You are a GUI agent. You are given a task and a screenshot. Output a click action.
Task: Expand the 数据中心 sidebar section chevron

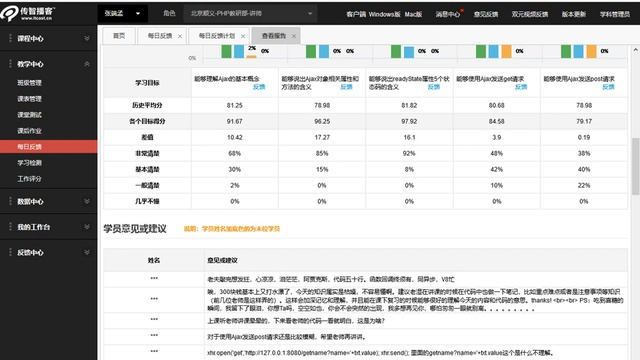87,201
